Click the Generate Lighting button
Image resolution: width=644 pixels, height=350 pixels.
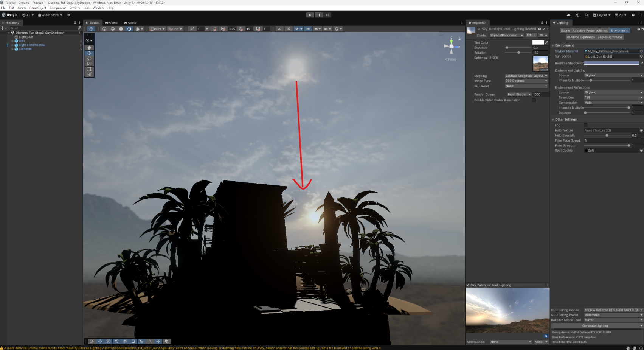tap(595, 326)
